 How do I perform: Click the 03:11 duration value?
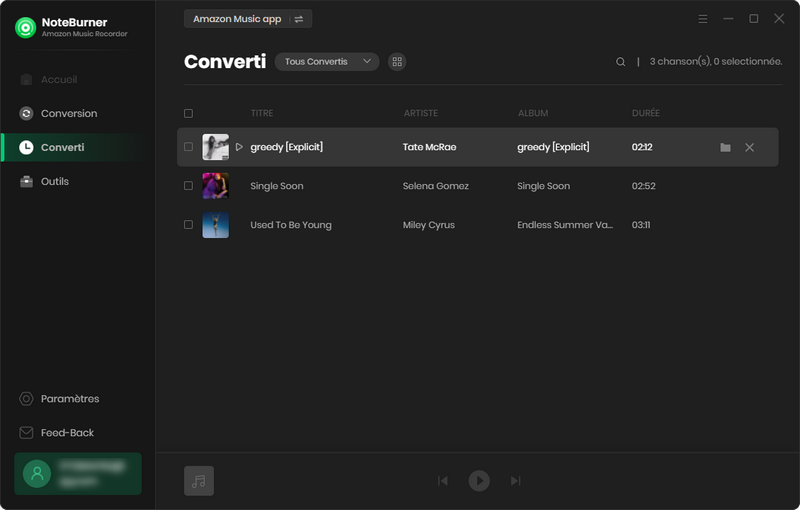point(641,225)
